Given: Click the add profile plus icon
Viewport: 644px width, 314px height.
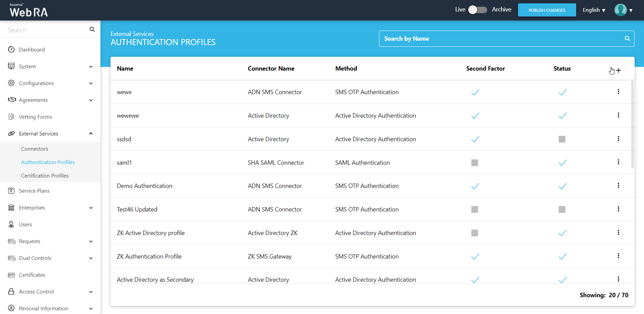Looking at the screenshot, I should 618,71.
